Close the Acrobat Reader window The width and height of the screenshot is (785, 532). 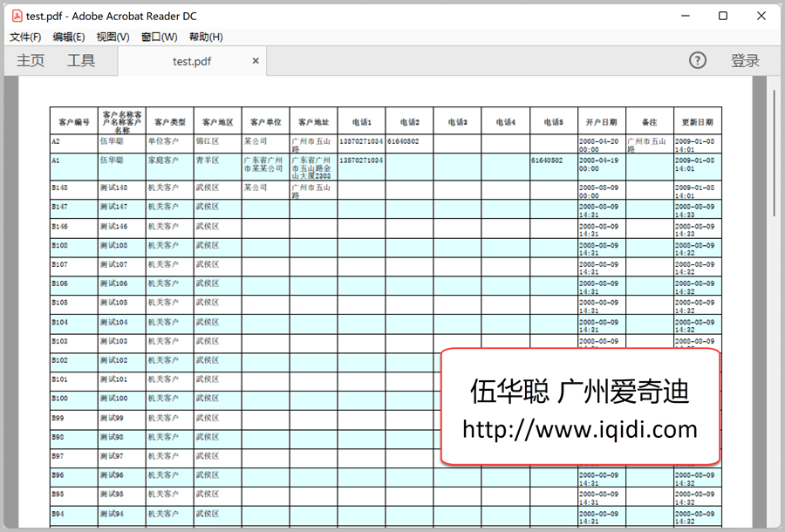coord(761,16)
